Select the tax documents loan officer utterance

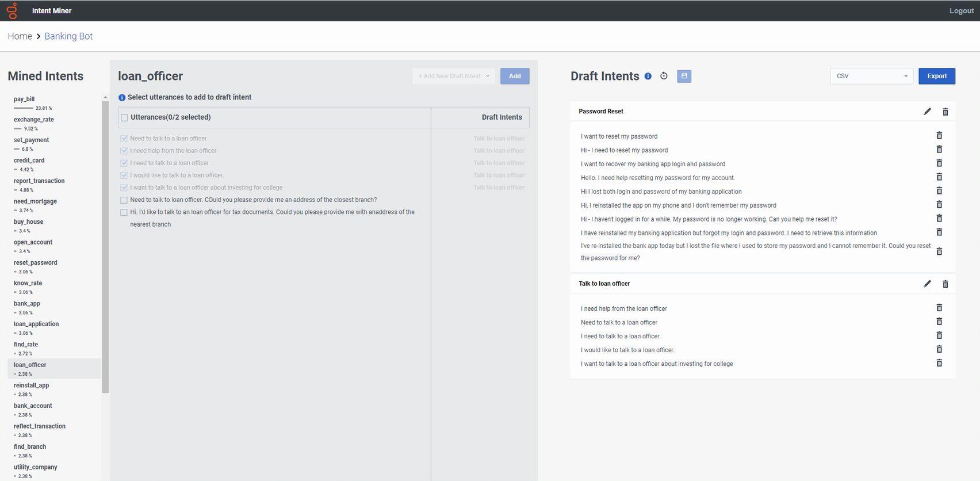click(x=124, y=212)
